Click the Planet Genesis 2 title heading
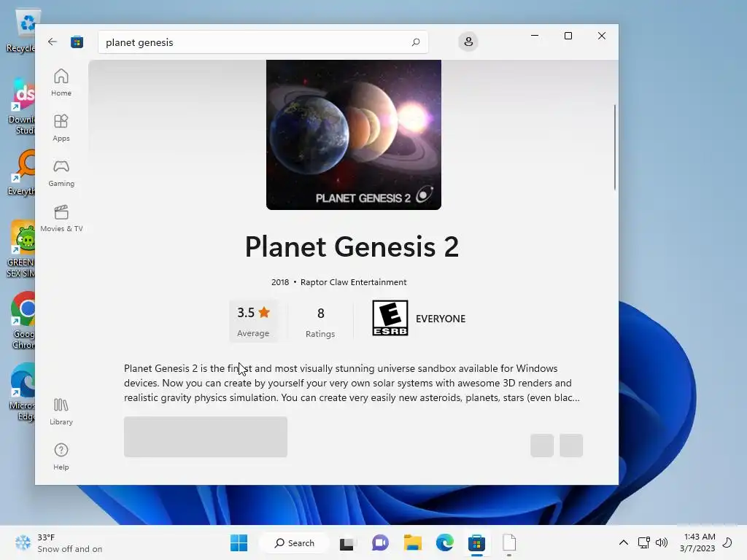 tap(352, 246)
